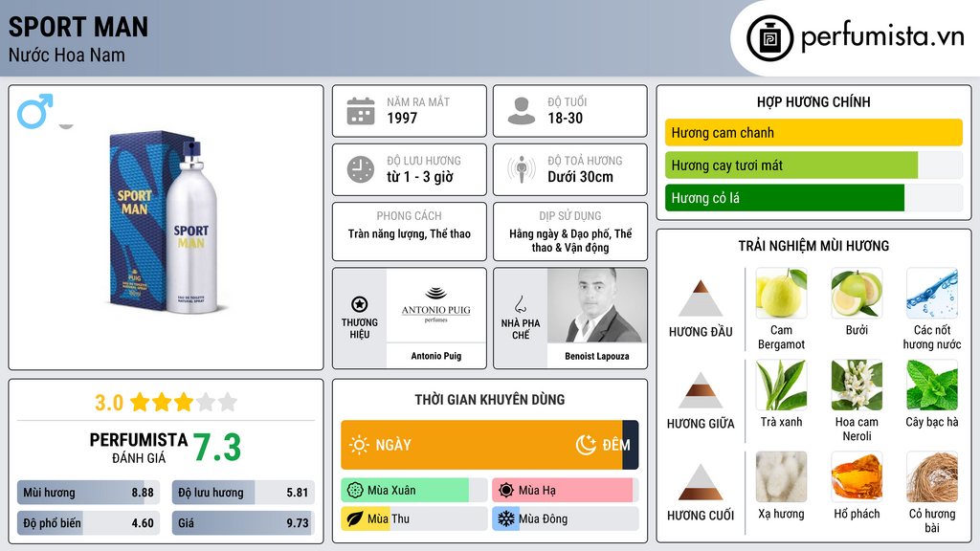Click the Trà xanh green tea image

tap(781, 385)
